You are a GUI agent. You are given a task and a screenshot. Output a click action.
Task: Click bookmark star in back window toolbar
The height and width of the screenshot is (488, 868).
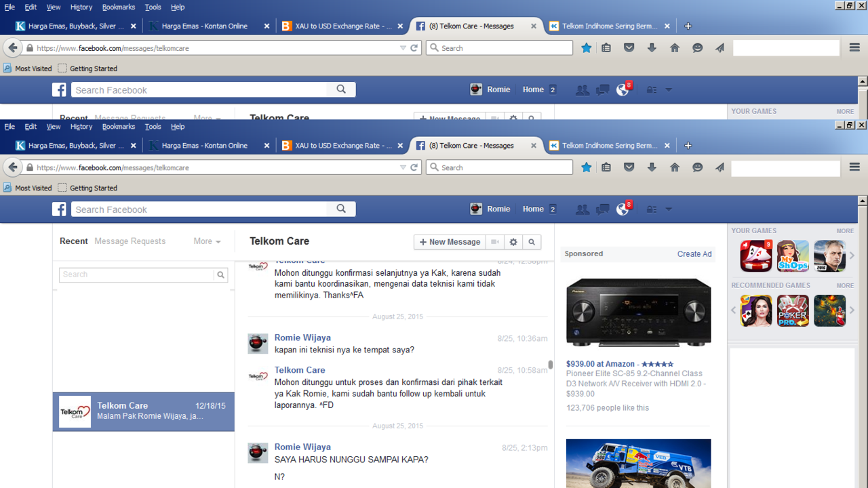pyautogui.click(x=587, y=48)
